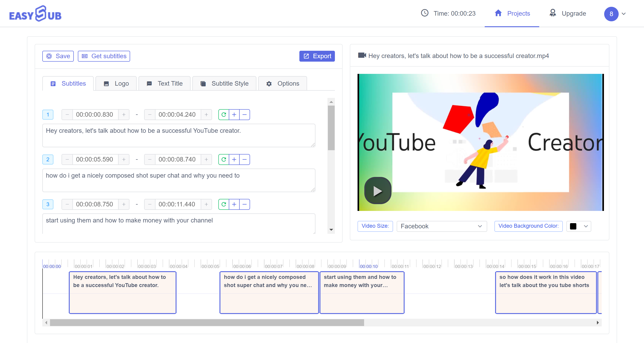The width and height of the screenshot is (644, 343).
Task: Click timeline scrollbar left arrow
Action: [46, 323]
